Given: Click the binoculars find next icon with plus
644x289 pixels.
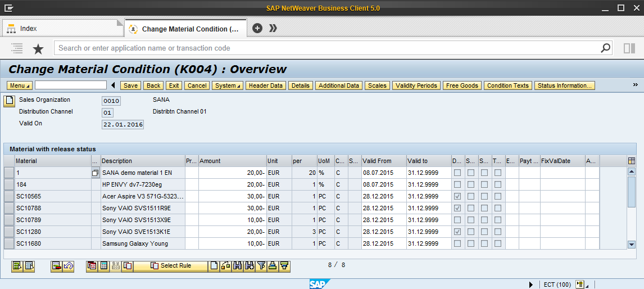Looking at the screenshot, I should click(249, 266).
